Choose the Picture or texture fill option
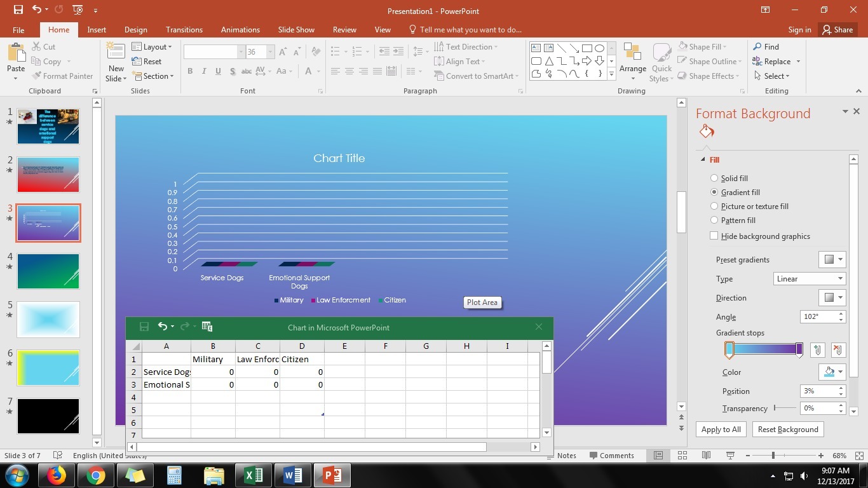The width and height of the screenshot is (868, 488). point(714,207)
